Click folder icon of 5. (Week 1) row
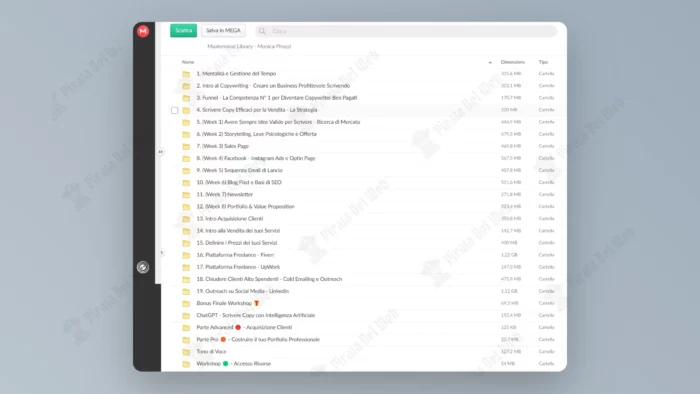Viewport: 700px width, 394px height. pyautogui.click(x=186, y=122)
